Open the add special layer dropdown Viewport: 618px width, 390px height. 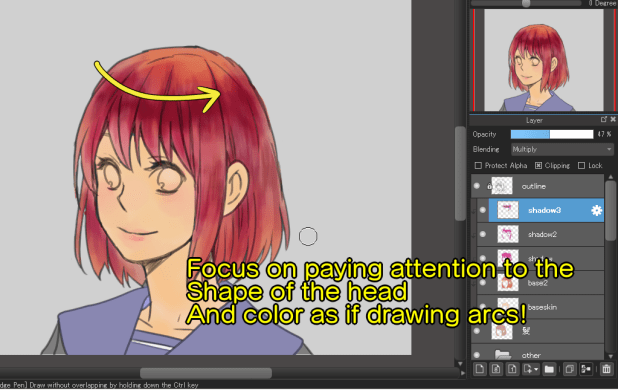tap(531, 370)
